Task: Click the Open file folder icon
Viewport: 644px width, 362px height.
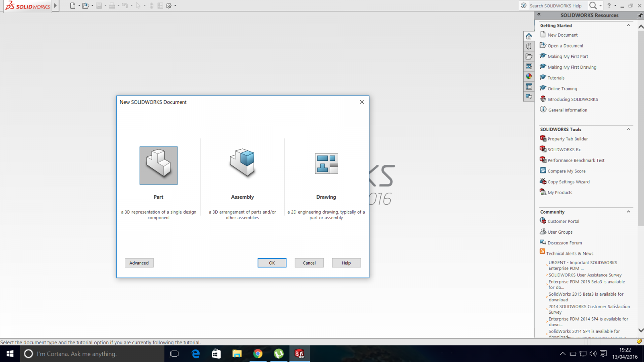Action: pos(85,6)
